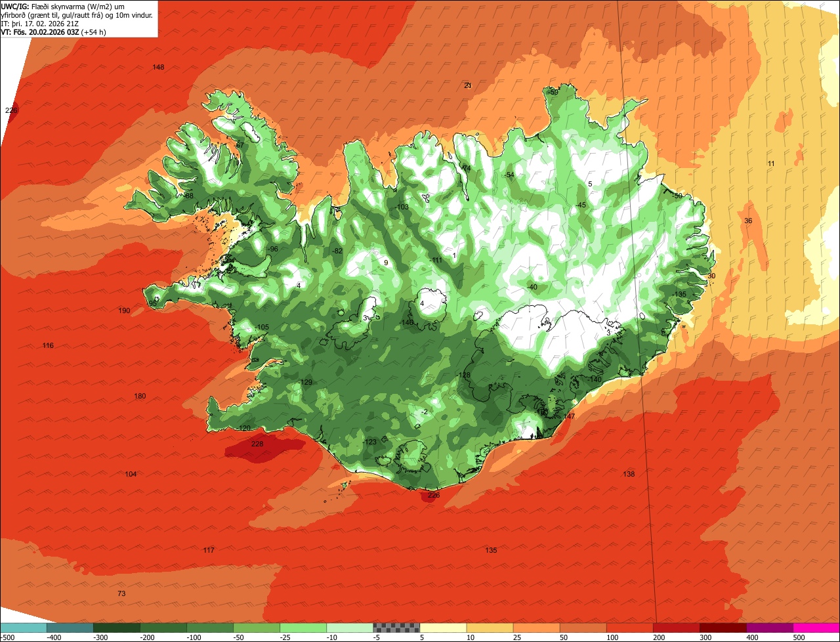Click the map value -129 on land
Image resolution: width=840 pixels, height=642 pixels.
pos(305,382)
